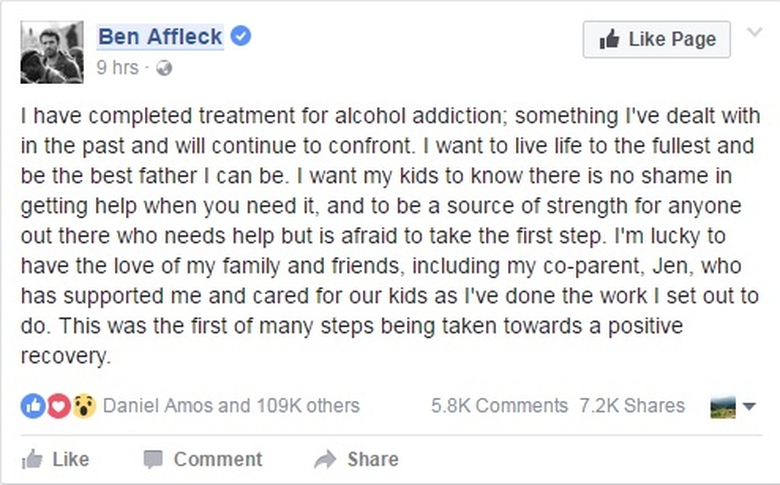
Task: Click the Wow face reaction icon
Action: tap(83, 406)
